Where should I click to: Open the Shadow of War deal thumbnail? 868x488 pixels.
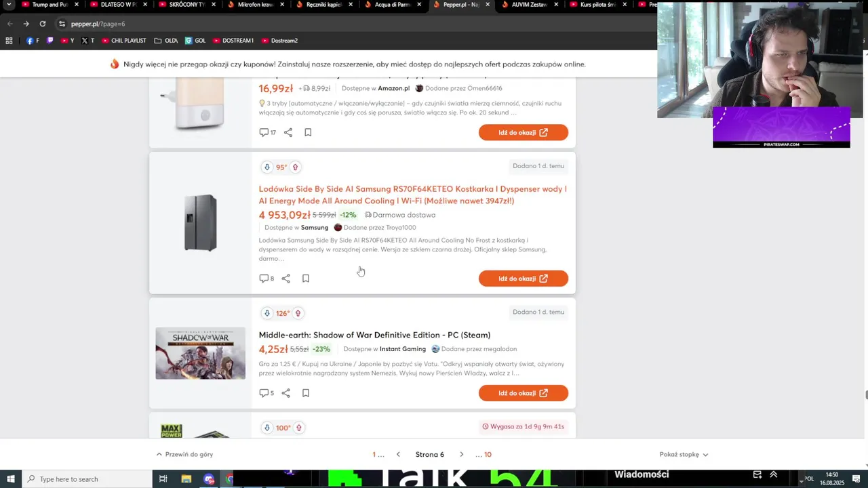[x=200, y=353]
